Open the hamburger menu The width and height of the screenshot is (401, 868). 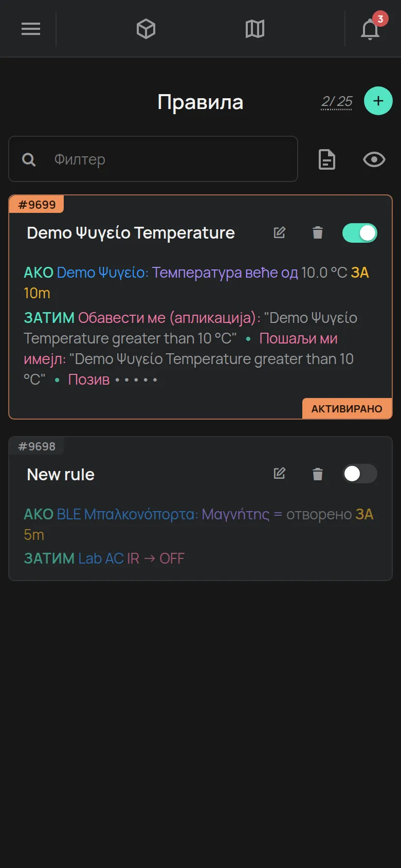pyautogui.click(x=30, y=29)
